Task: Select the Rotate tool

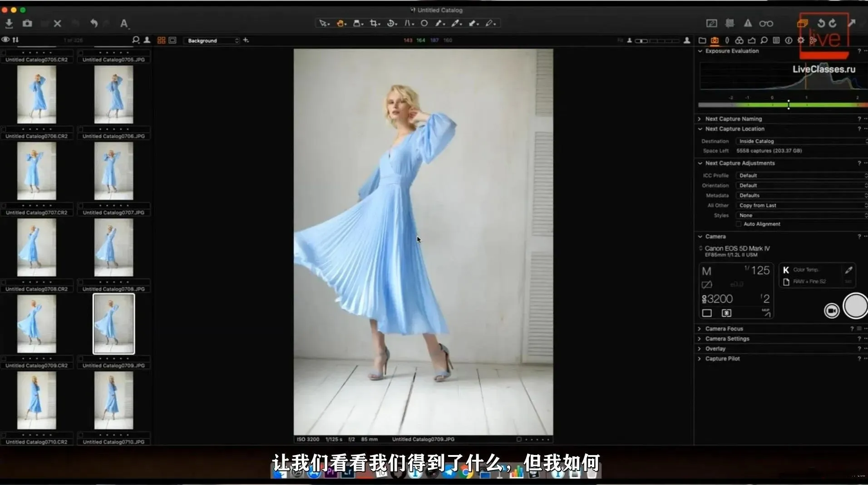Action: [392, 23]
